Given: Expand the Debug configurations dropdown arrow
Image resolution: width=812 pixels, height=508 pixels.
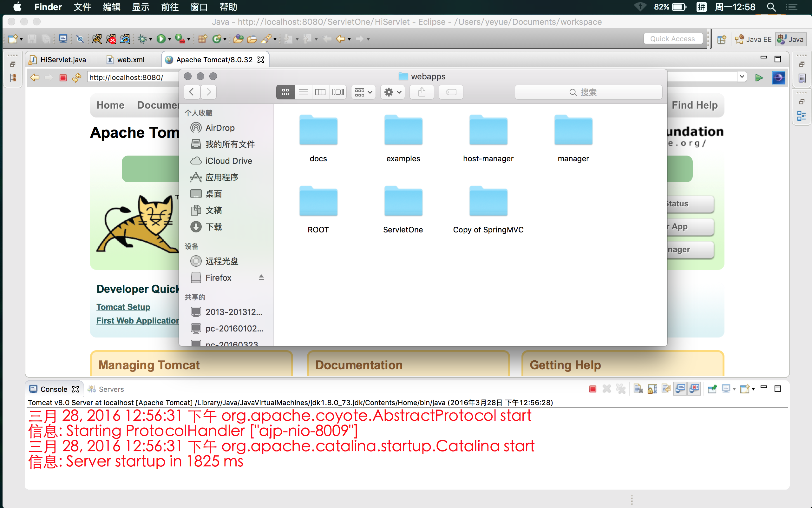Looking at the screenshot, I should coord(151,39).
